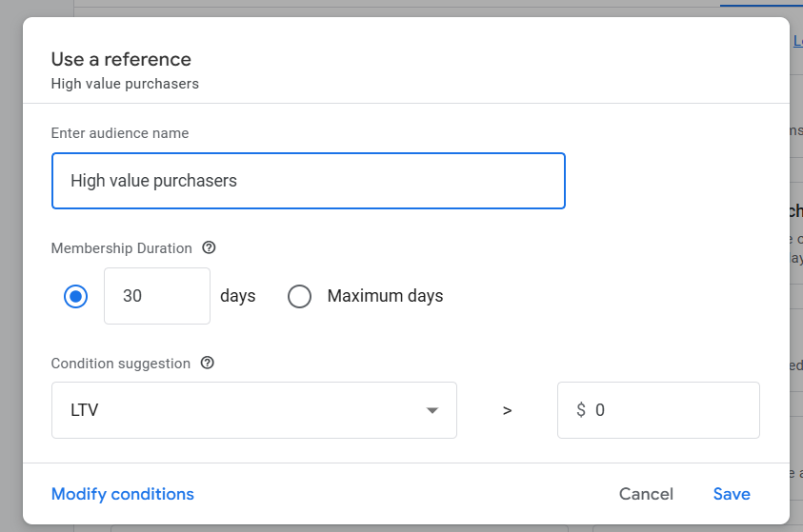The image size is (803, 532).
Task: Click the Use a reference dialog title
Action: coord(121,59)
